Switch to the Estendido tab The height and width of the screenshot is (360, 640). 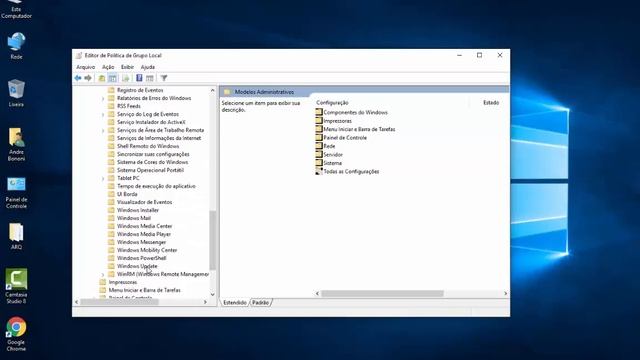235,302
